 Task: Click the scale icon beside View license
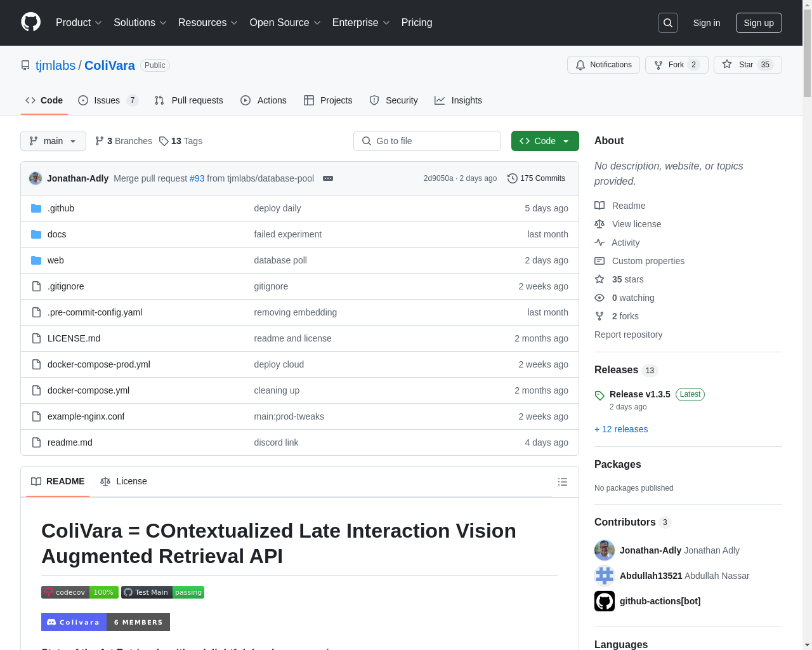click(x=599, y=224)
